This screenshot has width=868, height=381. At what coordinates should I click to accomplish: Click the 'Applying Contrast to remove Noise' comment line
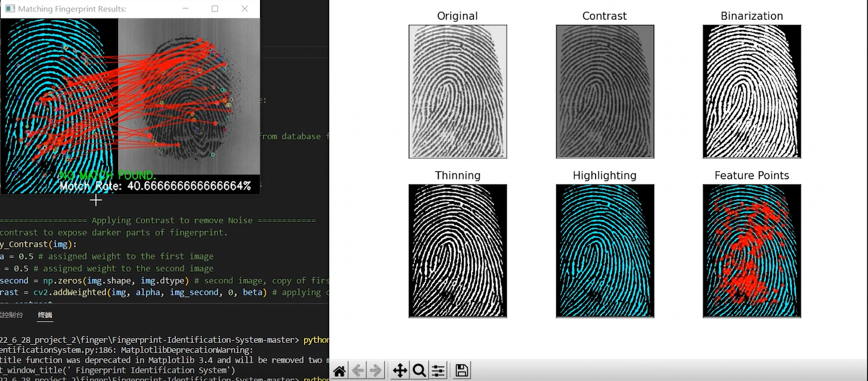click(158, 221)
